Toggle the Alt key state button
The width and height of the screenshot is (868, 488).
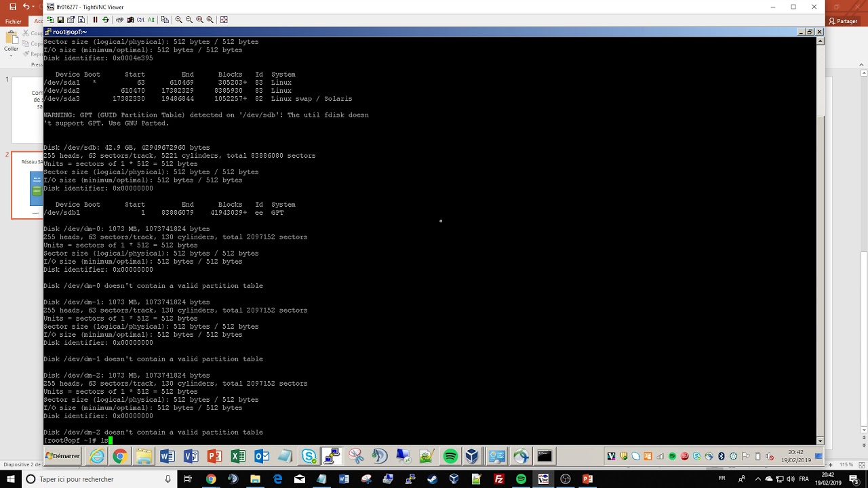151,20
